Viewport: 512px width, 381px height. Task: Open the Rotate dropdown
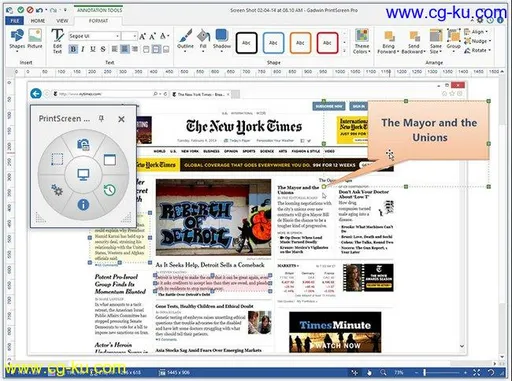478,50
